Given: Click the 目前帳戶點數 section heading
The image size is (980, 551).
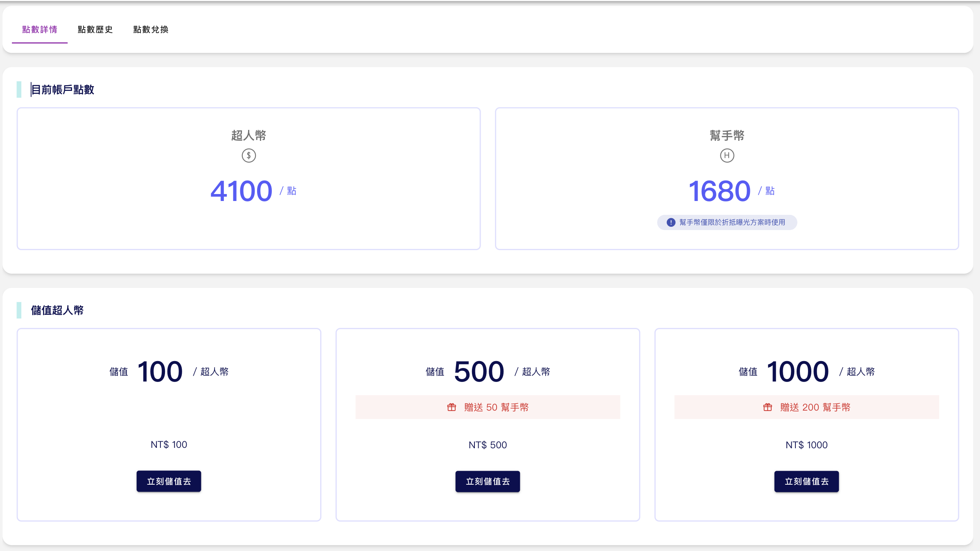Looking at the screenshot, I should point(63,90).
